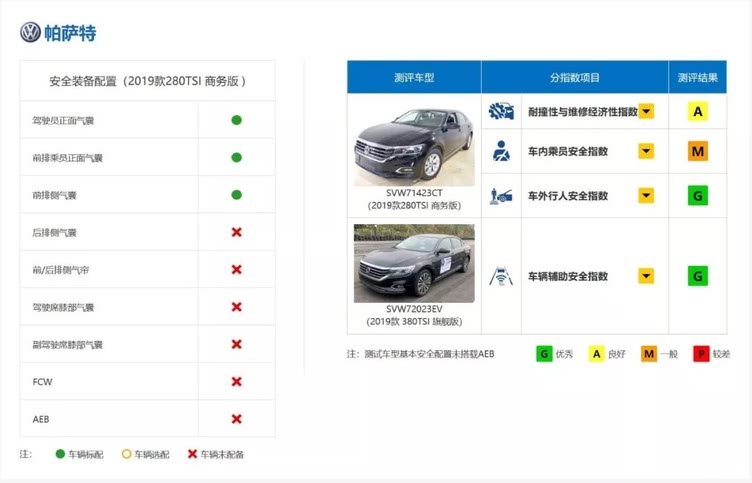752x483 pixels.
Task: Click the green G rating for pedestrian safety
Action: [x=698, y=196]
